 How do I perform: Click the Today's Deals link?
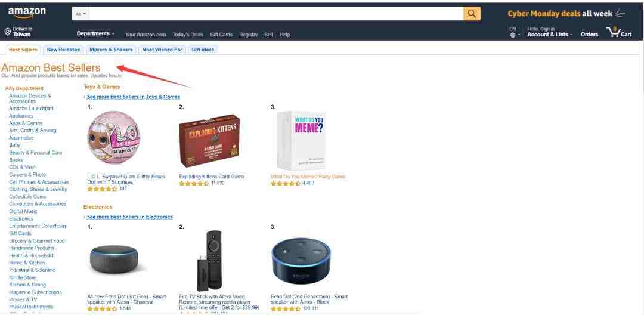188,35
